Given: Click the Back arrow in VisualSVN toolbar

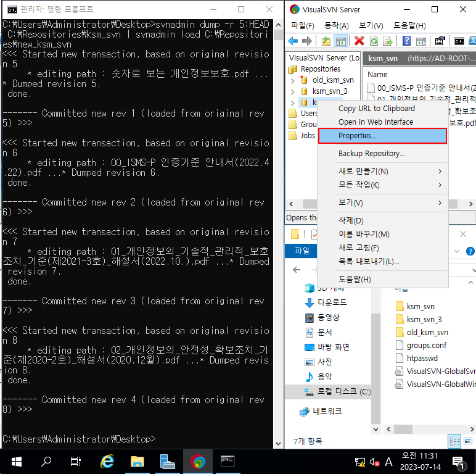Looking at the screenshot, I should pyautogui.click(x=293, y=41).
